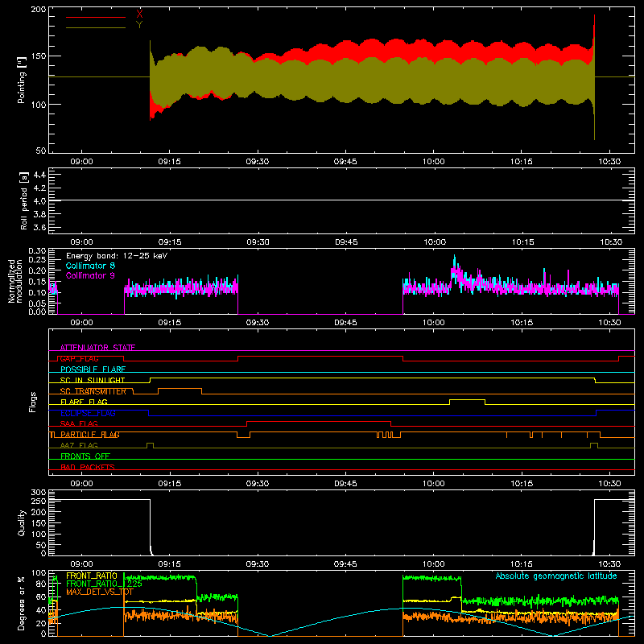Click the 'Energy band: 12-25 keV' text
Viewport: 644px width, 644px height.
pos(117,256)
